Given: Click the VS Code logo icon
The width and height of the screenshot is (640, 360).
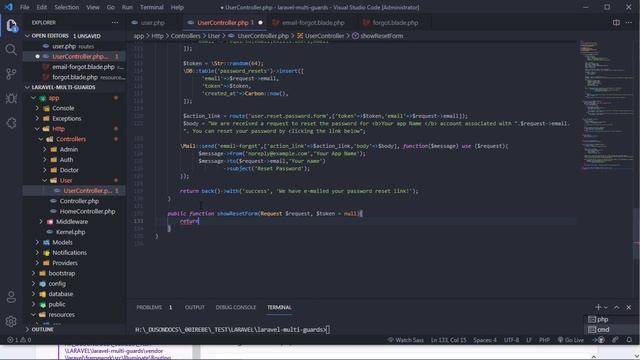Looking at the screenshot, I should [9, 7].
